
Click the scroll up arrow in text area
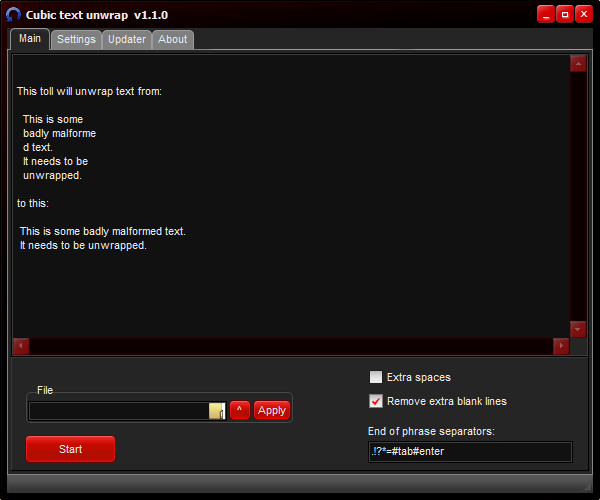click(x=578, y=64)
